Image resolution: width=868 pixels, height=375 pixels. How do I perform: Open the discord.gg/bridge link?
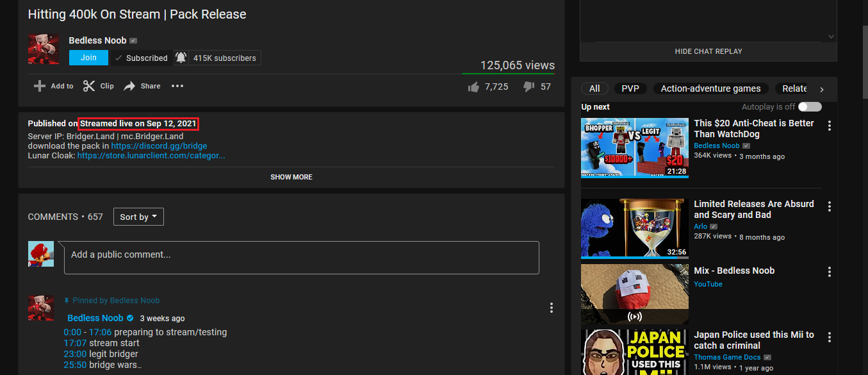pyautogui.click(x=159, y=146)
